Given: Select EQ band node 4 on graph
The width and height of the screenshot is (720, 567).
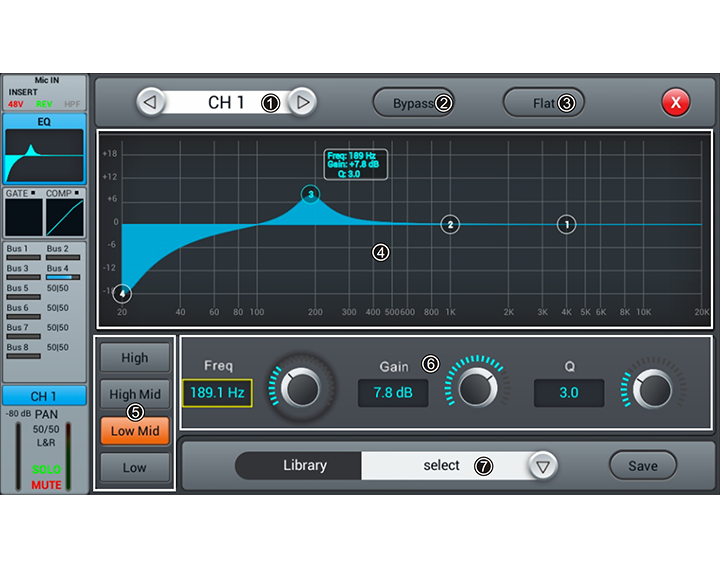Looking at the screenshot, I should [x=122, y=294].
